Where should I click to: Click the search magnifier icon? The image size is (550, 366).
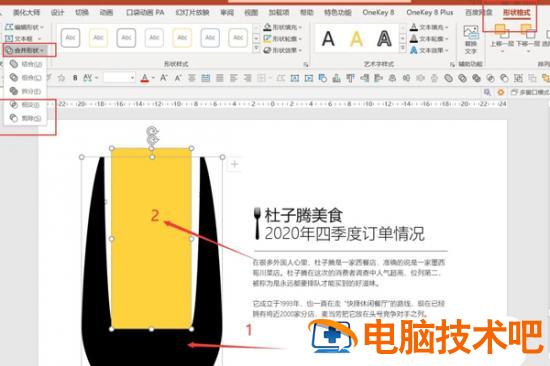point(487,92)
